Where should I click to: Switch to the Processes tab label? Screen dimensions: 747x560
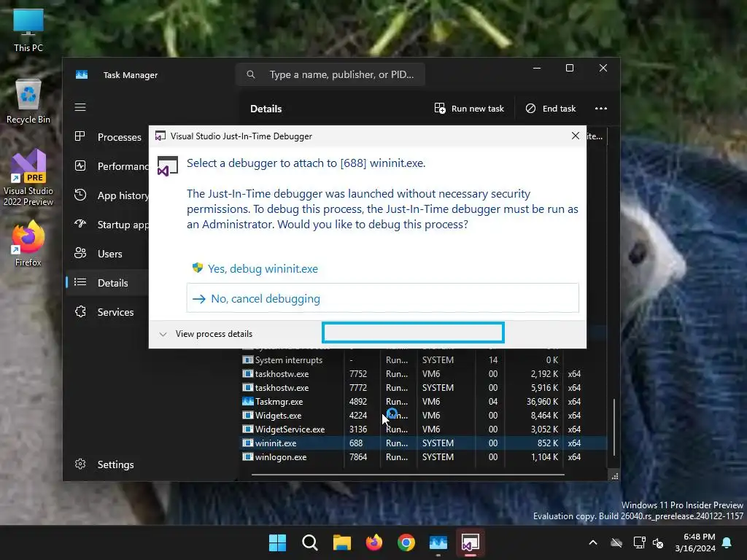(119, 137)
